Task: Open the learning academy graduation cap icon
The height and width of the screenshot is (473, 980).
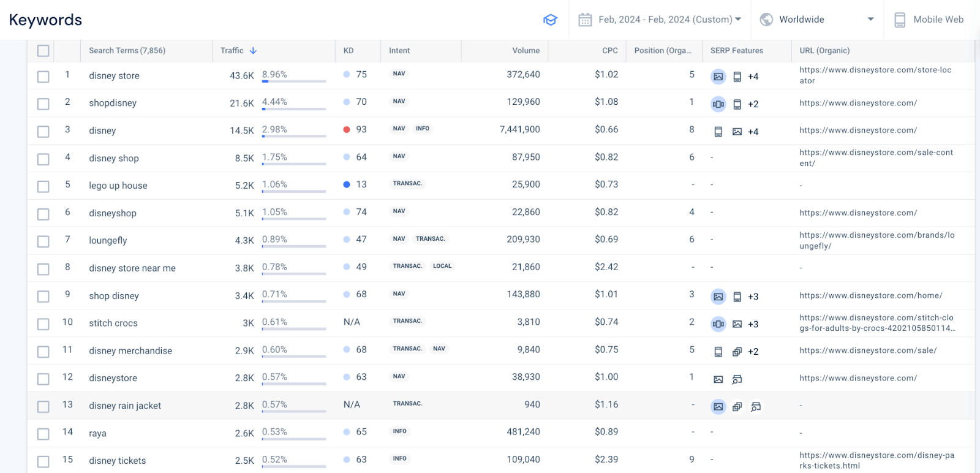Action: coord(550,20)
